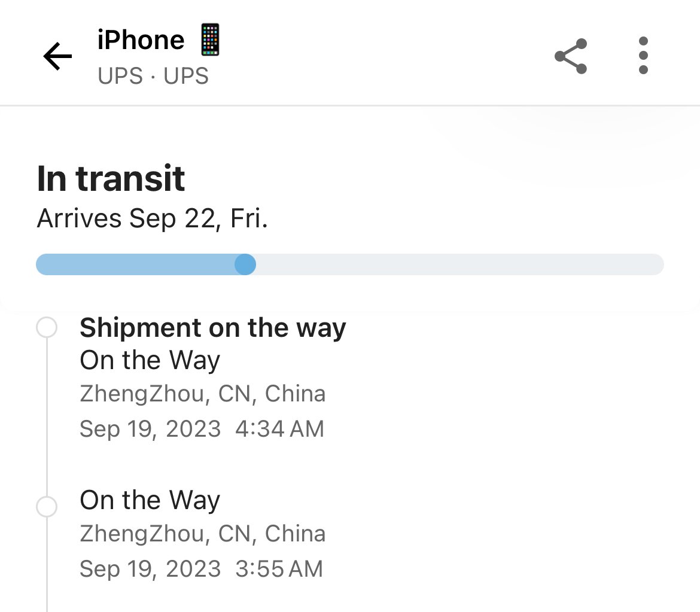
Task: Tap the phone emoji beside iPhone title
Action: tap(210, 39)
